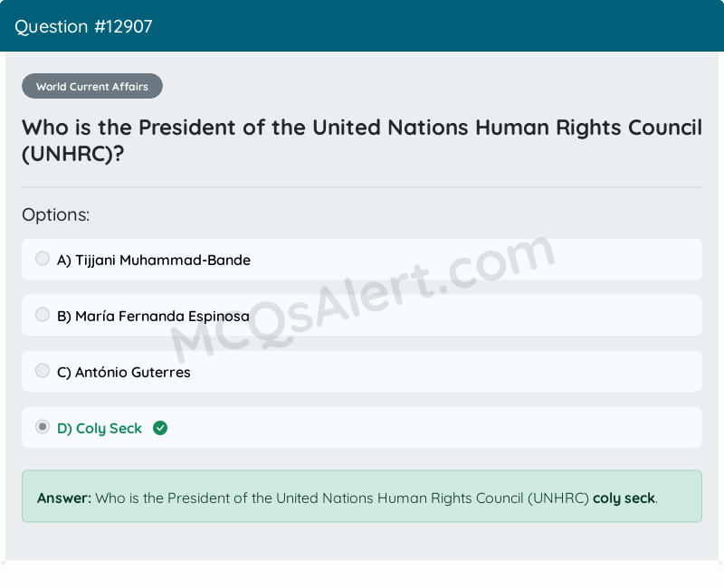The height and width of the screenshot is (588, 724).
Task: Click the bold coly seck answer text
Action: pos(624,498)
